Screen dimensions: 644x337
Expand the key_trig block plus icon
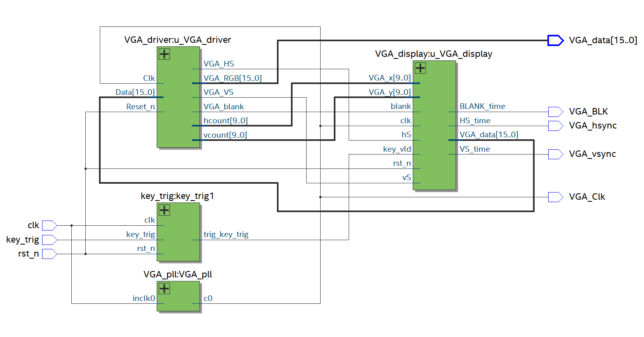pyautogui.click(x=164, y=210)
